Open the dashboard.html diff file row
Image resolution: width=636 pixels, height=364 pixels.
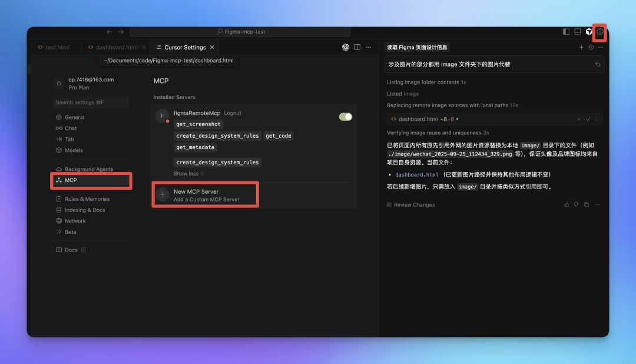(x=494, y=120)
